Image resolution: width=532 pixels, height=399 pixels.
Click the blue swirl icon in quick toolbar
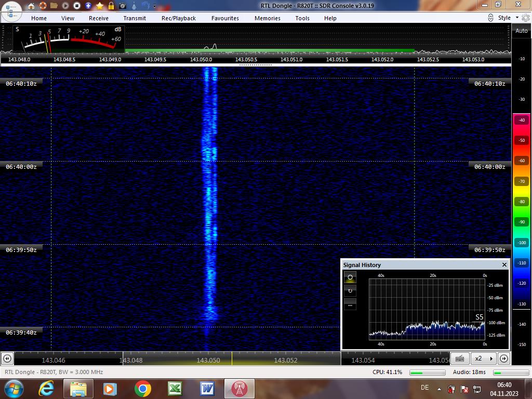145,5
